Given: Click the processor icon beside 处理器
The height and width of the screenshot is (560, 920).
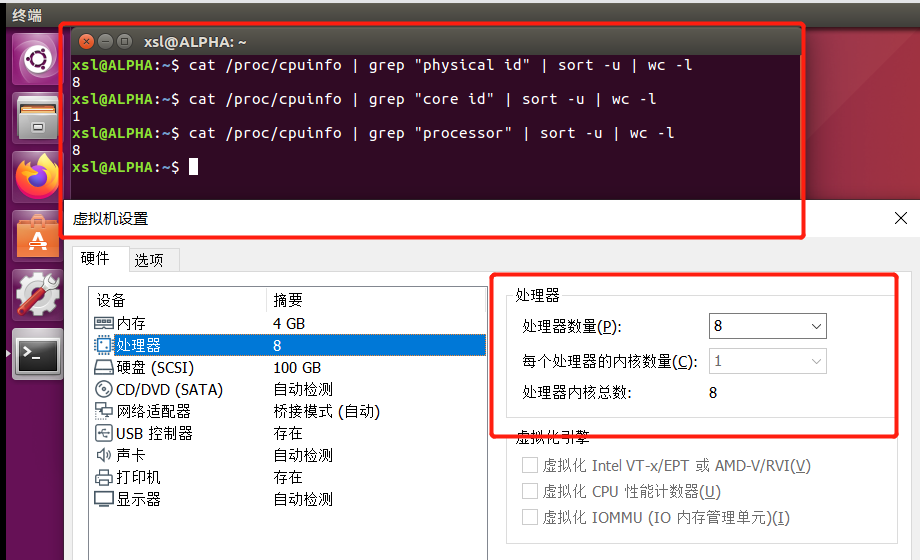Looking at the screenshot, I should coord(103,345).
